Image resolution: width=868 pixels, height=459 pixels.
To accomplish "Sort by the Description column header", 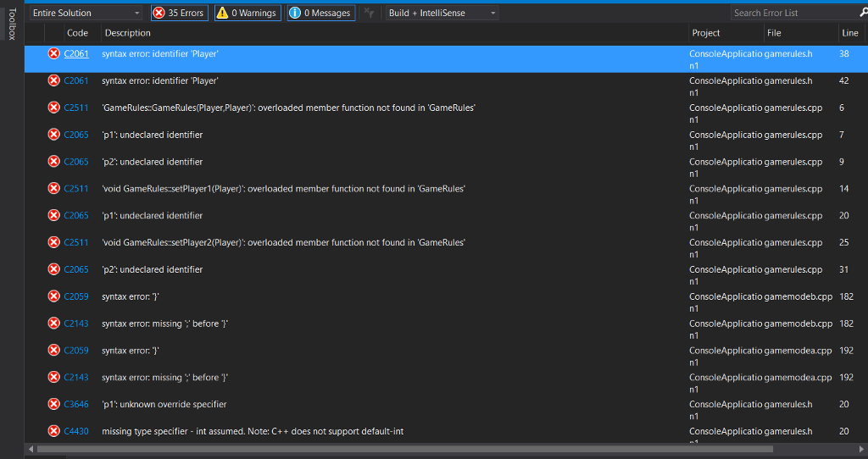I will [128, 33].
